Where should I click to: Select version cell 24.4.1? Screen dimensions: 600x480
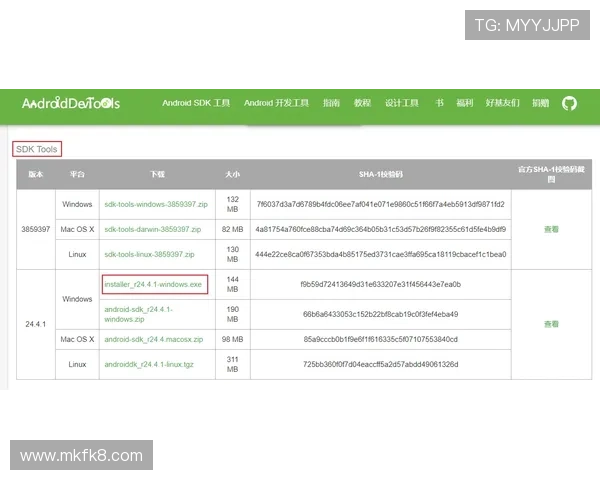click(36, 324)
